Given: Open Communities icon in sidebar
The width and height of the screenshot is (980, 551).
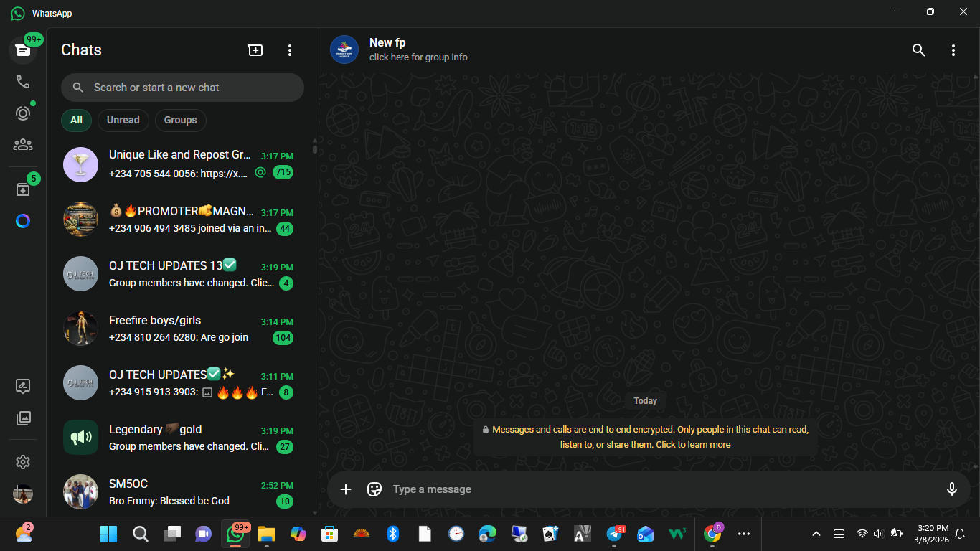Looking at the screenshot, I should (x=23, y=145).
